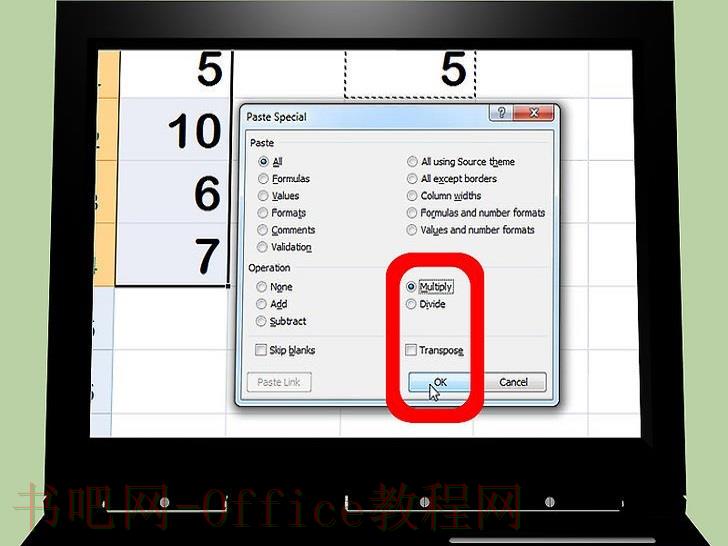Screen dimensions: 728x546
Task: Set operation to None
Action: click(x=261, y=287)
